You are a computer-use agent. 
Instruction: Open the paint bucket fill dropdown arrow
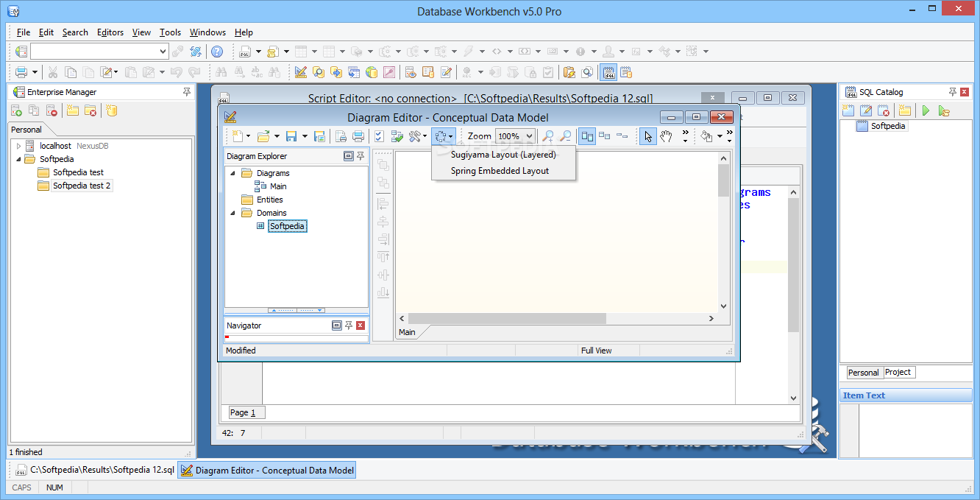point(719,136)
